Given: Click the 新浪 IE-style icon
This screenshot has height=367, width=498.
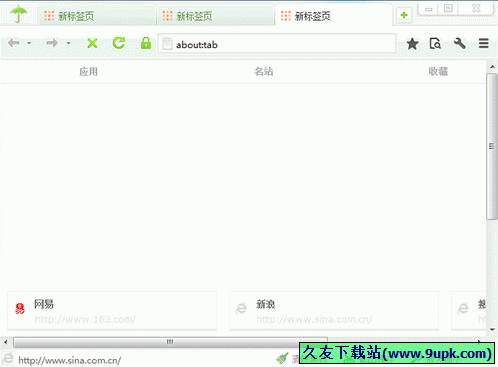Looking at the screenshot, I should point(241,308).
